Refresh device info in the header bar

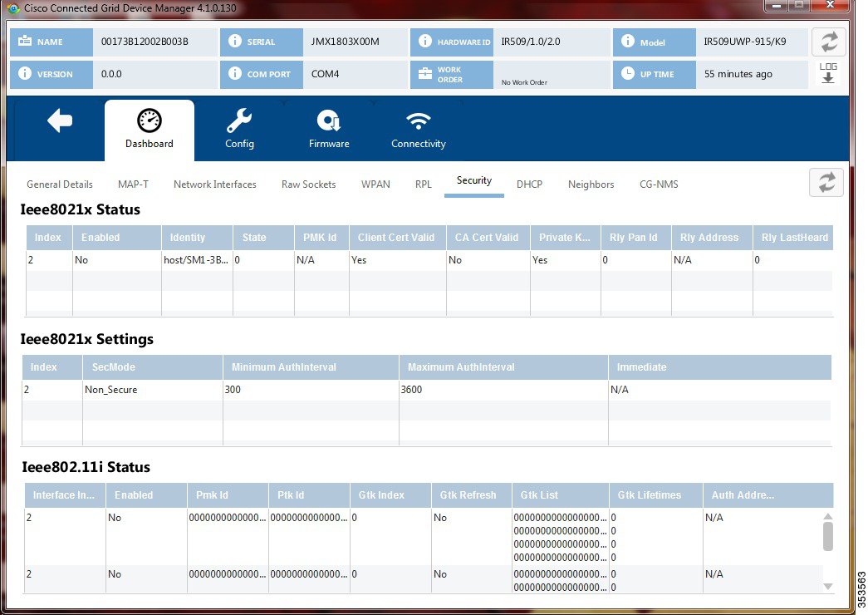pos(829,42)
